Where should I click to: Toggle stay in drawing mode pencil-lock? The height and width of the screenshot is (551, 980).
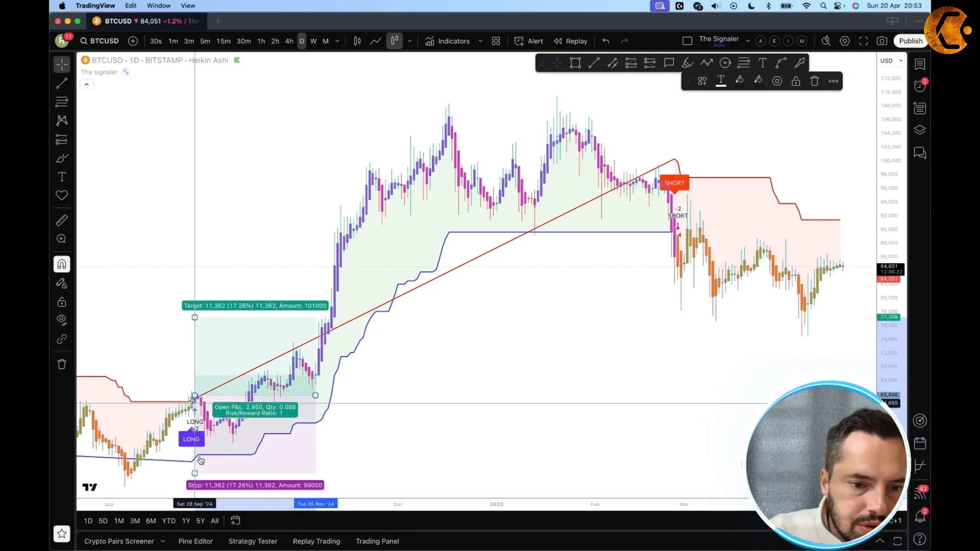(62, 283)
